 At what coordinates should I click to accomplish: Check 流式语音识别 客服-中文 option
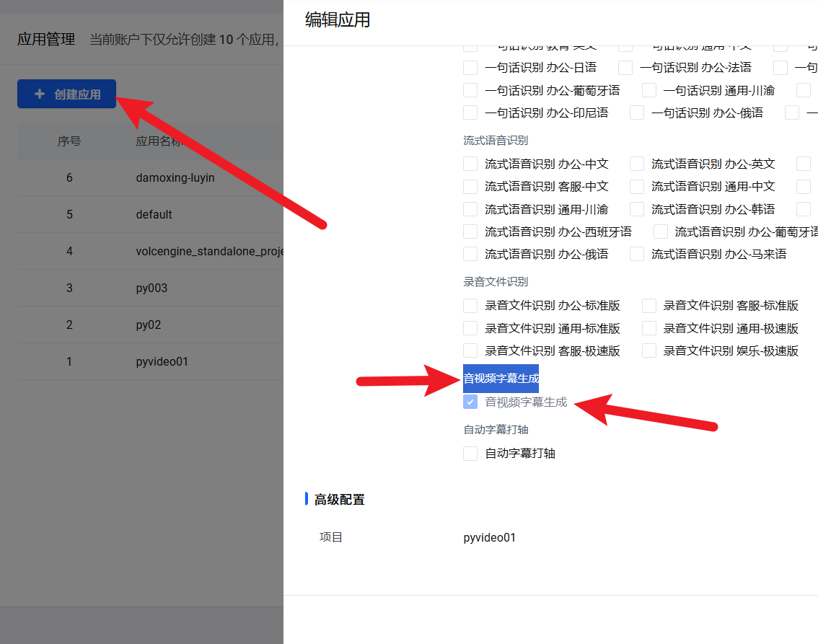click(x=470, y=186)
